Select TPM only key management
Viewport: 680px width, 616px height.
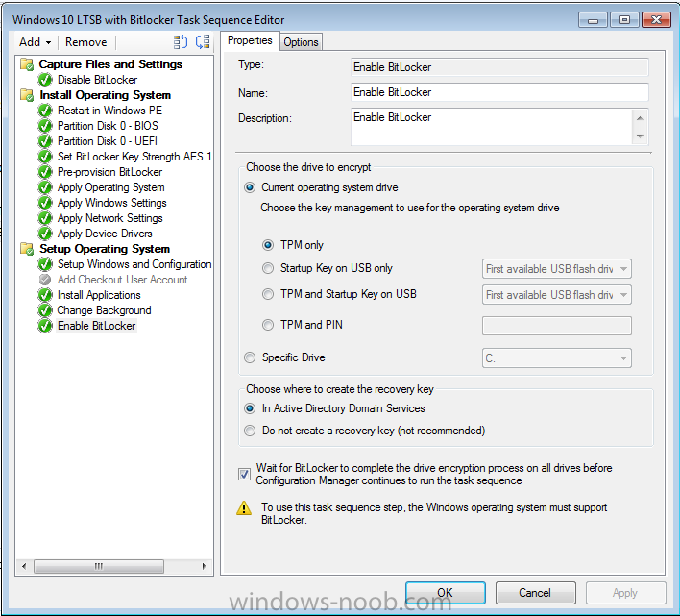click(268, 245)
